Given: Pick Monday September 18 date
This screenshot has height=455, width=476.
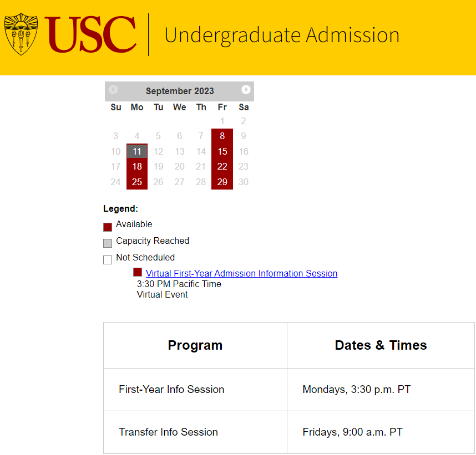Looking at the screenshot, I should tap(137, 166).
